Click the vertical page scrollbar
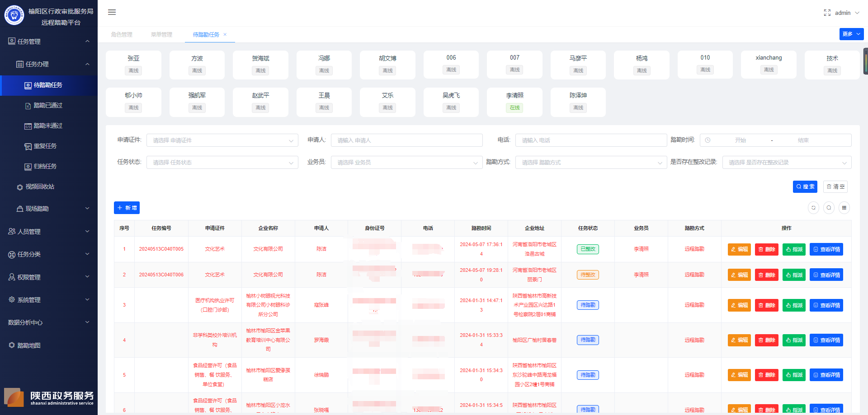Screen dimensions: 868x415 click(x=866, y=61)
